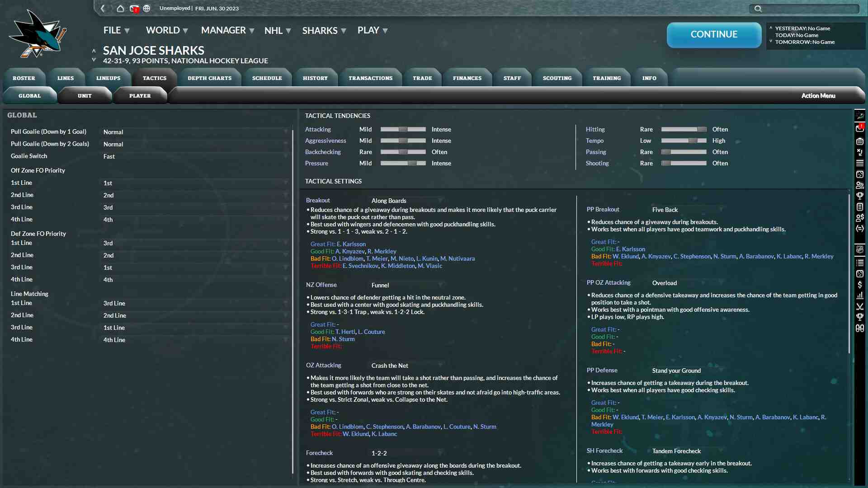Switch to the PLAYER tactics sub-tab

(x=140, y=96)
